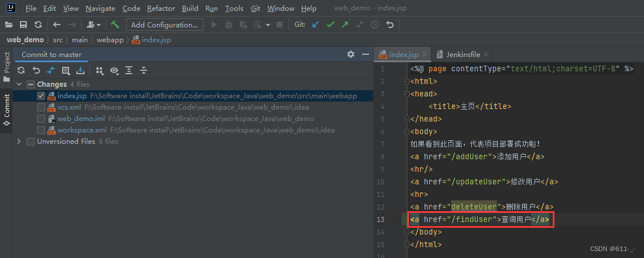Click the index.jsp breadcrumb
The height and width of the screenshot is (258, 644).
coord(151,40)
